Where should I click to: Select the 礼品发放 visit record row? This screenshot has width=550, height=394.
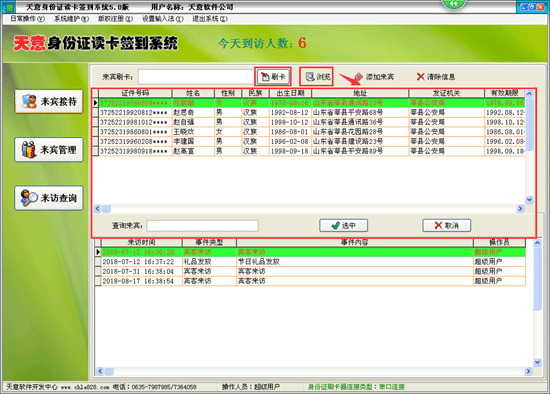coord(313,262)
